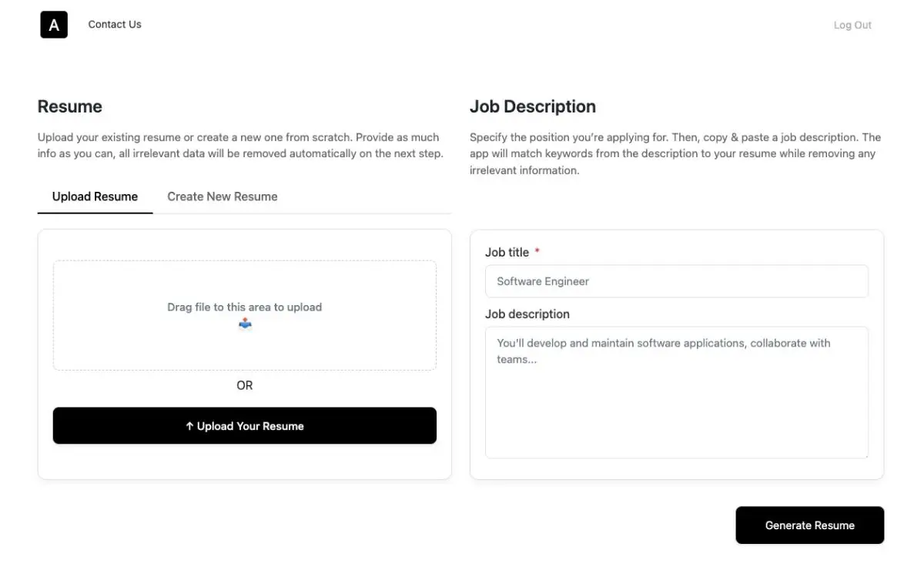Click Generate Resume to create your resume
The height and width of the screenshot is (577, 924).
[809, 525]
